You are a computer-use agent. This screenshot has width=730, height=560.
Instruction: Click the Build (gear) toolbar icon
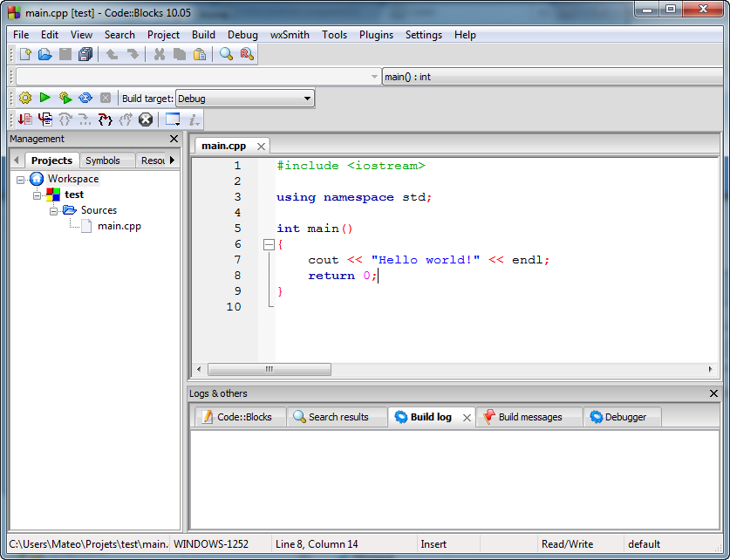[24, 98]
